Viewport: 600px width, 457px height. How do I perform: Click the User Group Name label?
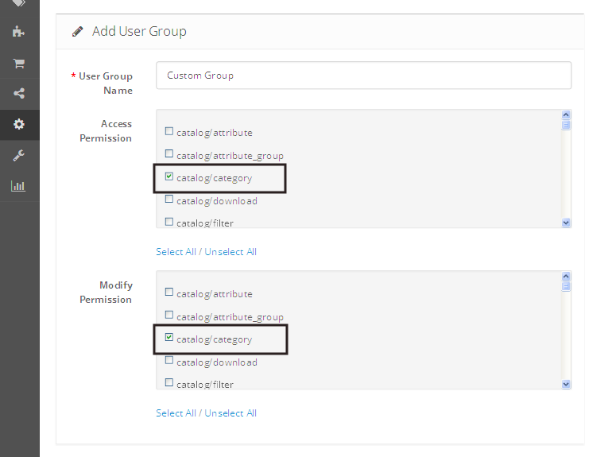point(106,83)
